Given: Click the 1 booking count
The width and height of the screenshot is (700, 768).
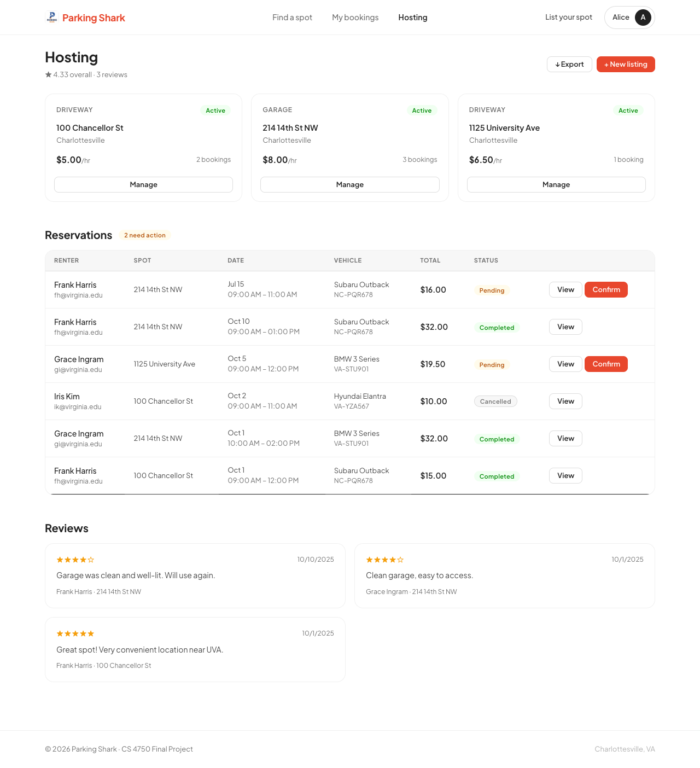Looking at the screenshot, I should coord(628,160).
